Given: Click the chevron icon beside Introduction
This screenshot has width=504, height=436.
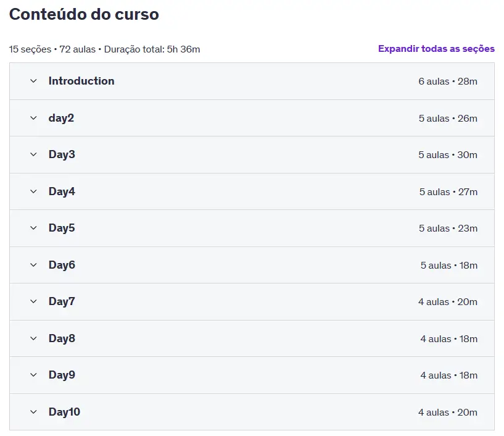Looking at the screenshot, I should click(33, 81).
